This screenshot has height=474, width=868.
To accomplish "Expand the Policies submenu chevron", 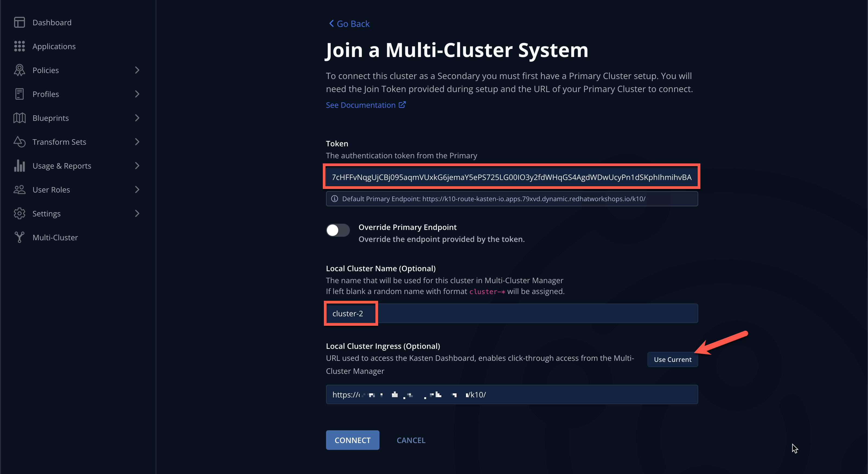I will click(137, 70).
